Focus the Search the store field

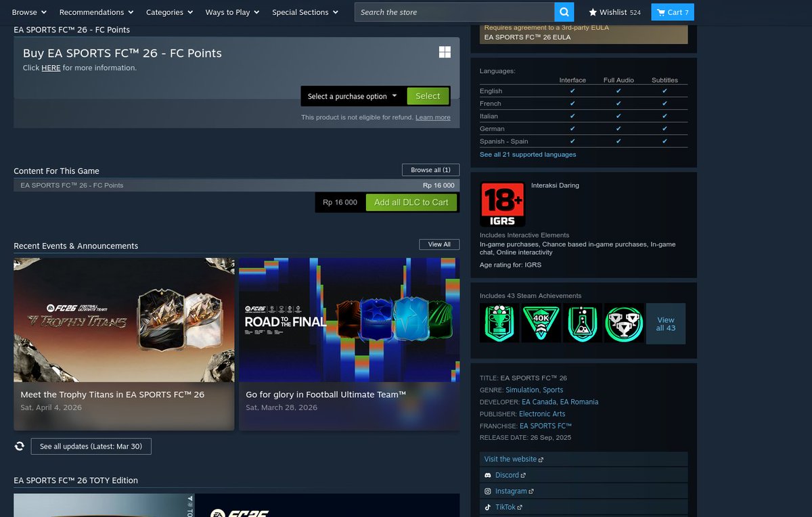tap(454, 12)
